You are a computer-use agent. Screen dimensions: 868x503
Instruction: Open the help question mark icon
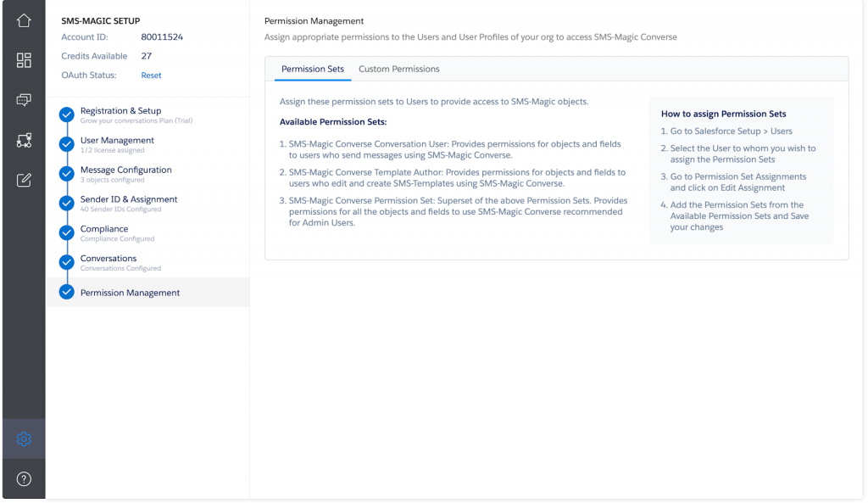coord(24,479)
